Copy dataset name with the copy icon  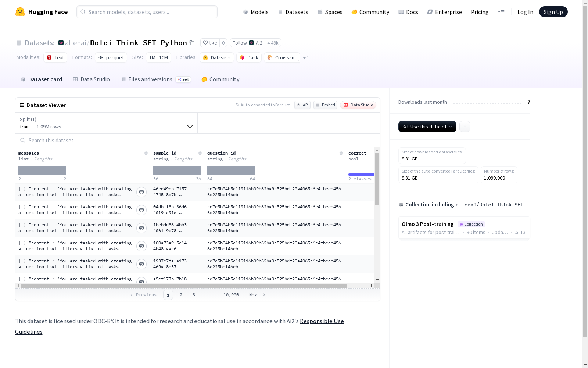pyautogui.click(x=192, y=43)
